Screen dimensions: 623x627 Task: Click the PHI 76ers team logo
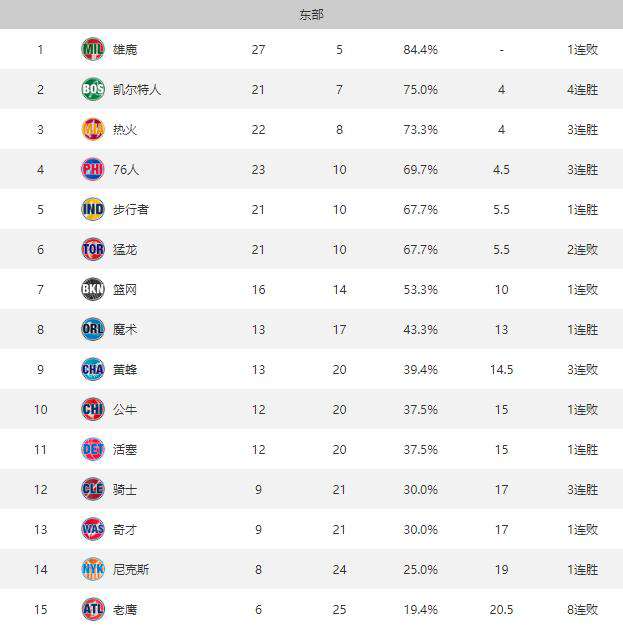[x=93, y=169]
